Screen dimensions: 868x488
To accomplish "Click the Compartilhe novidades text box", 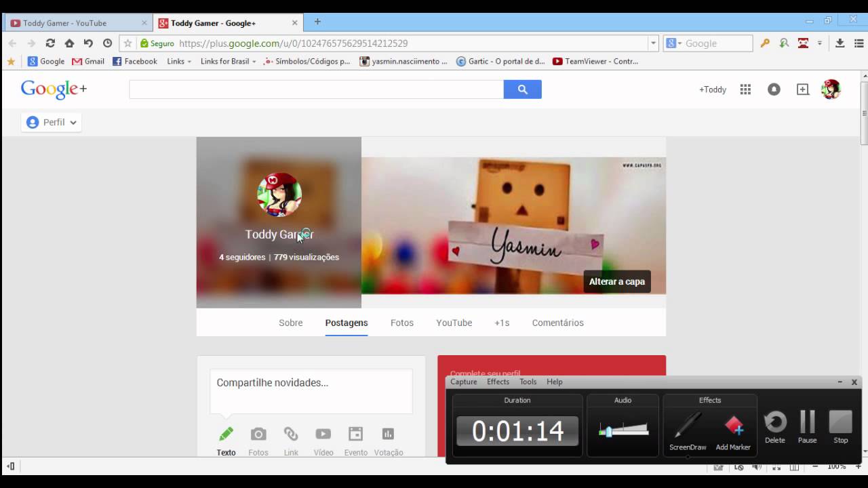I will [311, 391].
